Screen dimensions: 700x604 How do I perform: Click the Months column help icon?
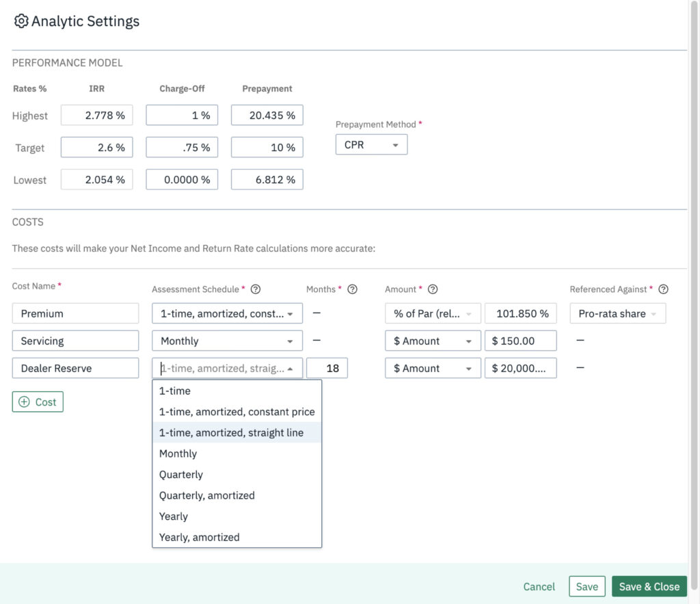[353, 289]
